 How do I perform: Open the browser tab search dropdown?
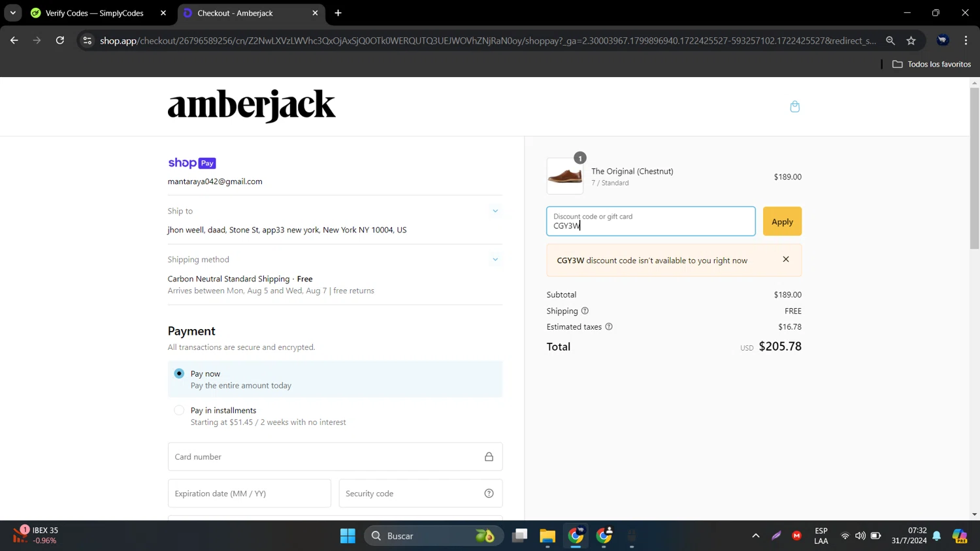pos(12,13)
